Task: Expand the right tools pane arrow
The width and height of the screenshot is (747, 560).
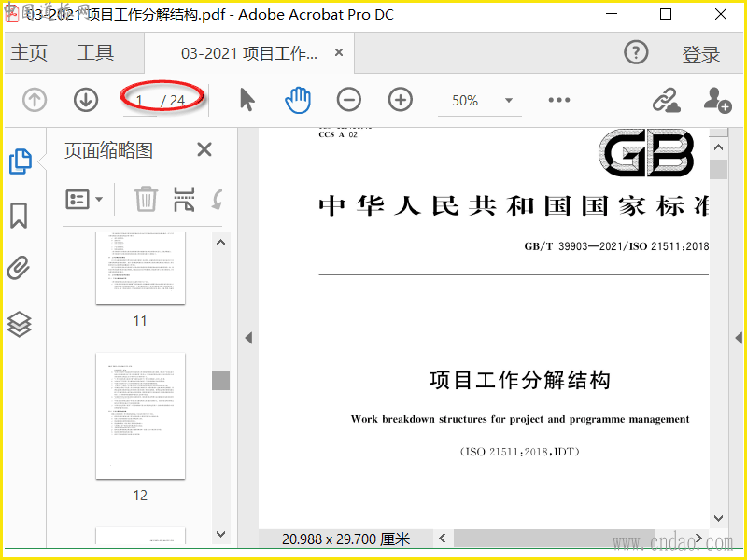Action: coord(739,338)
